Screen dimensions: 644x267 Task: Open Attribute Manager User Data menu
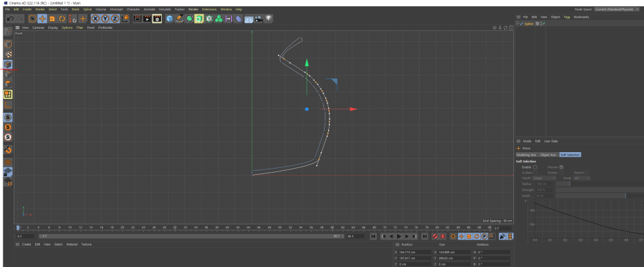click(x=550, y=141)
